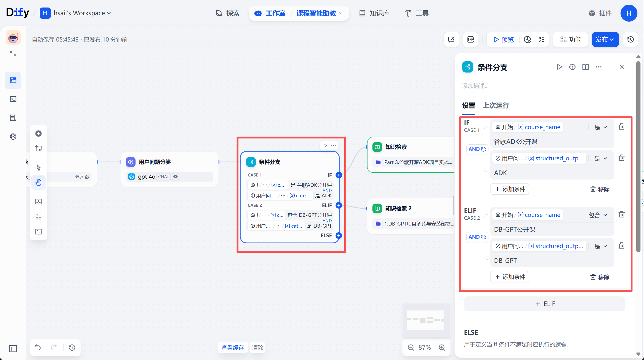Switch to the 上次运行 tab
Viewport: 644px width, 360px height.
click(496, 105)
